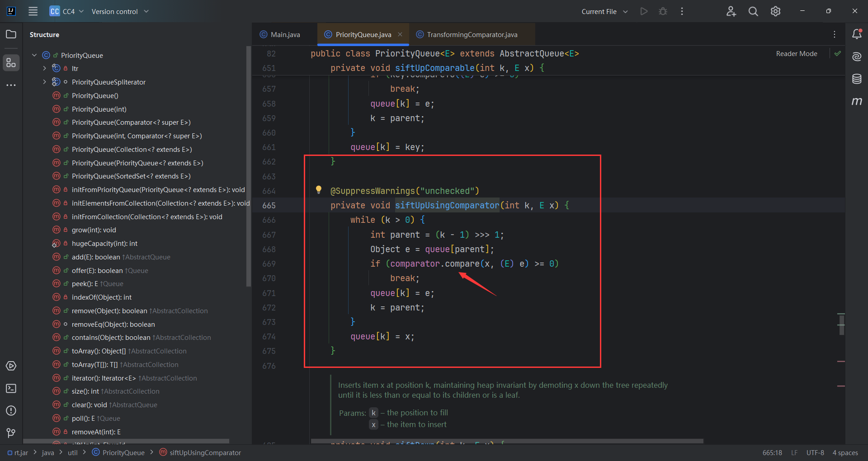The image size is (868, 461).
Task: Open run configuration more actions menu
Action: point(682,11)
